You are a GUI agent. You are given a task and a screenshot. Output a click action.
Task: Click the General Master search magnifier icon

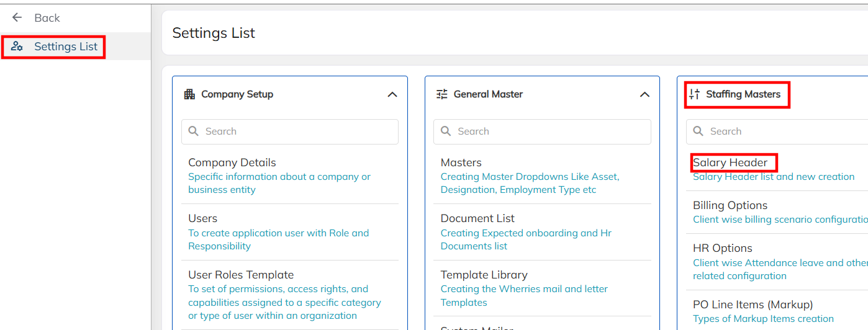(446, 132)
